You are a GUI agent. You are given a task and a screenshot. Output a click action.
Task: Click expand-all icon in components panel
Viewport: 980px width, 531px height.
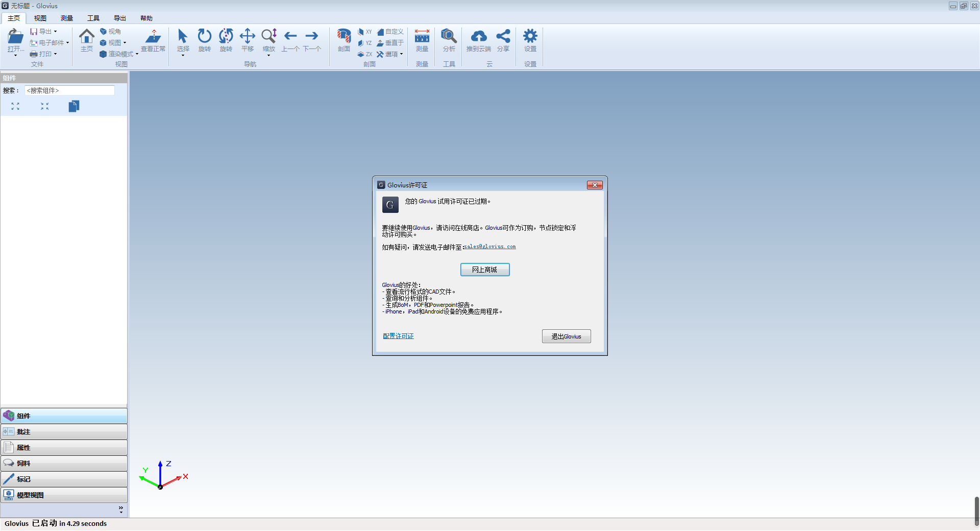point(15,106)
